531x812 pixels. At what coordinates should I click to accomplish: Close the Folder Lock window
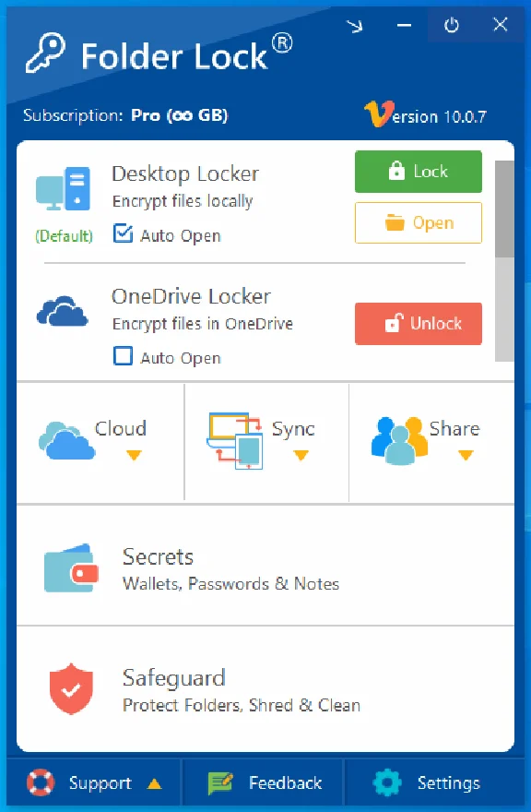pyautogui.click(x=500, y=24)
